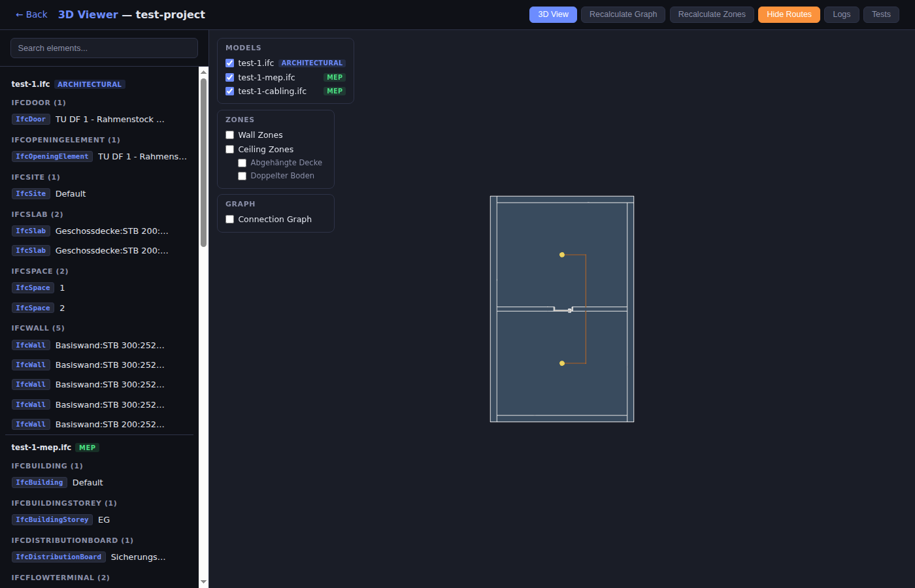Click the IfcOpeningElement type badge
915x588 pixels.
[52, 157]
